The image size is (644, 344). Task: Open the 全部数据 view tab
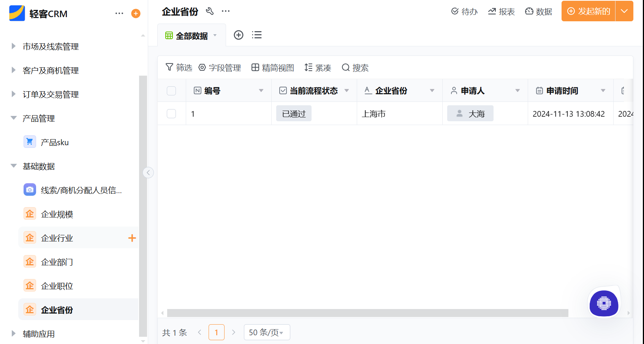click(191, 35)
